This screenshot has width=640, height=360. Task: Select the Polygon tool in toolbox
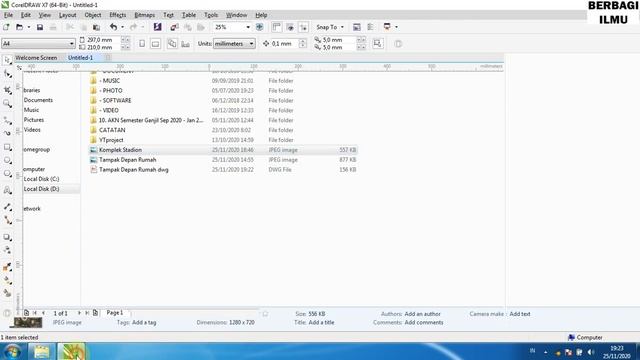pyautogui.click(x=7, y=174)
